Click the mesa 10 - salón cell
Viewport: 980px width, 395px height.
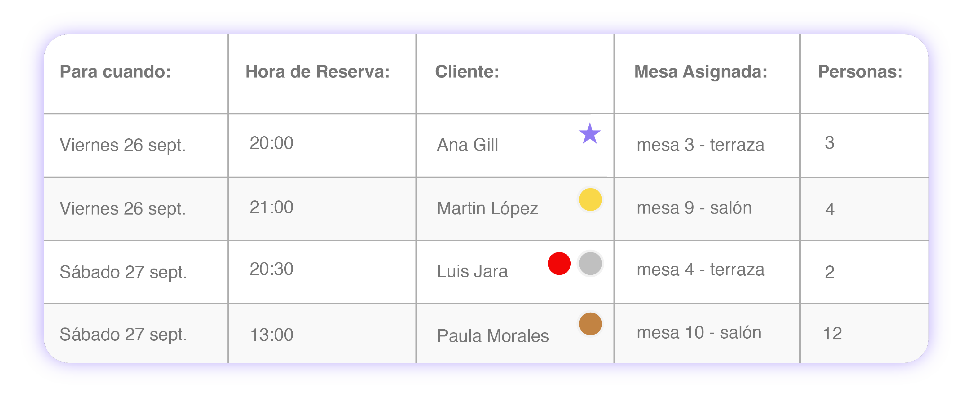(699, 333)
